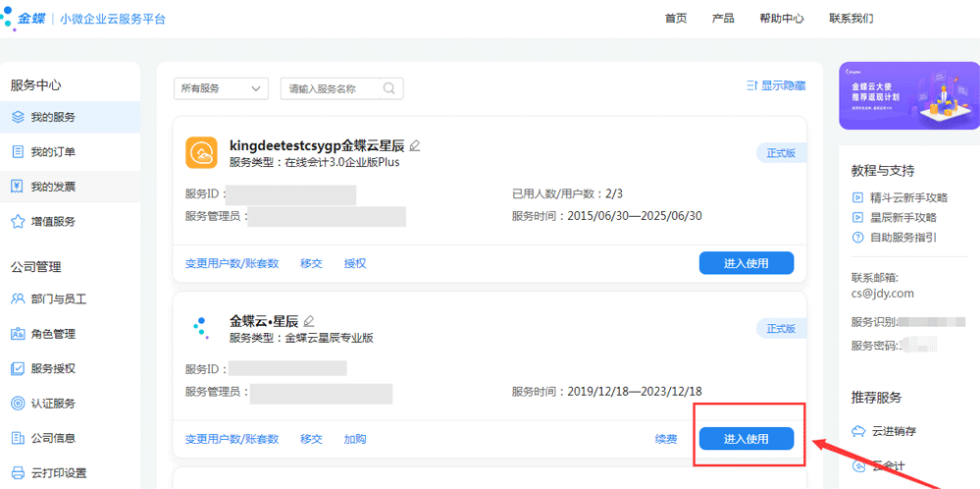
Task: Click the orange kingdeetestcsygp service logo
Action: [201, 152]
